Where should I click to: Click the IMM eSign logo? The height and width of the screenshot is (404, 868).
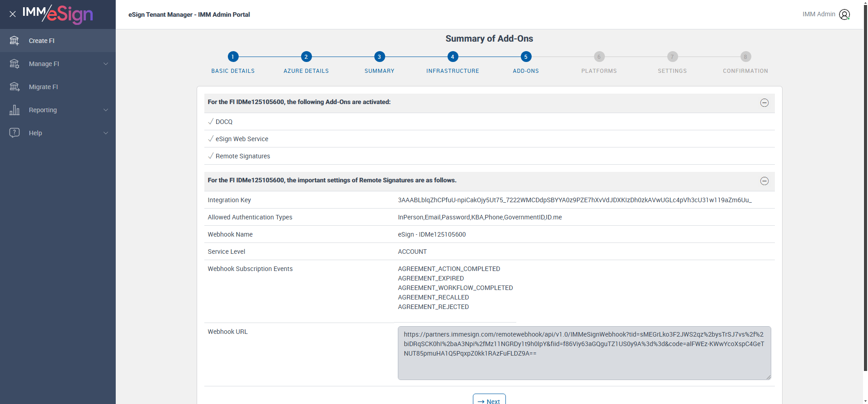coord(58,14)
